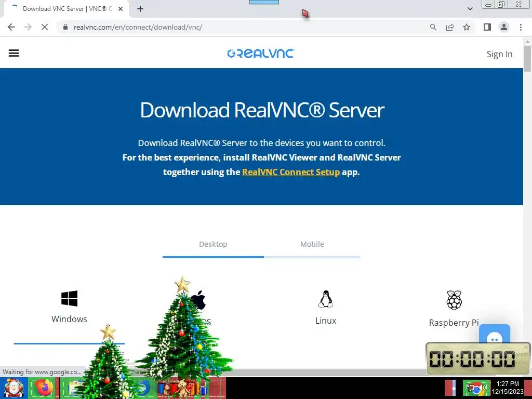Expand the tab search dropdown
Image resolution: width=532 pixels, height=399 pixels.
point(470,9)
